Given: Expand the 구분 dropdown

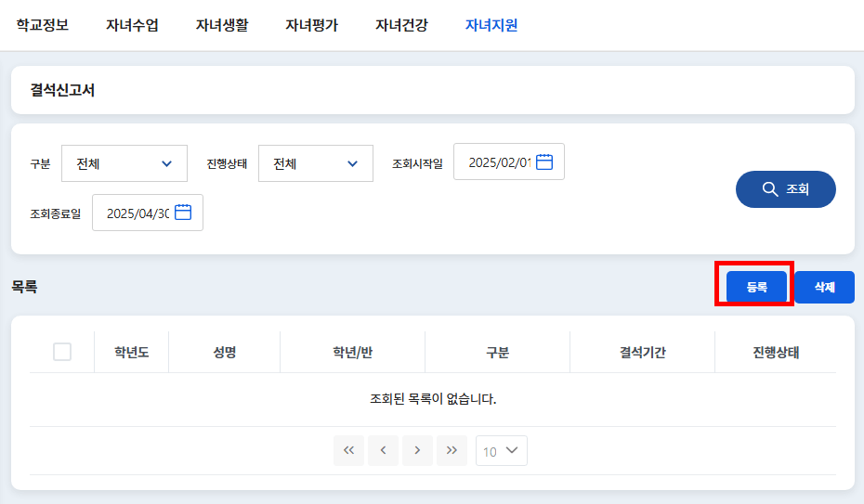Looking at the screenshot, I should click(x=124, y=163).
